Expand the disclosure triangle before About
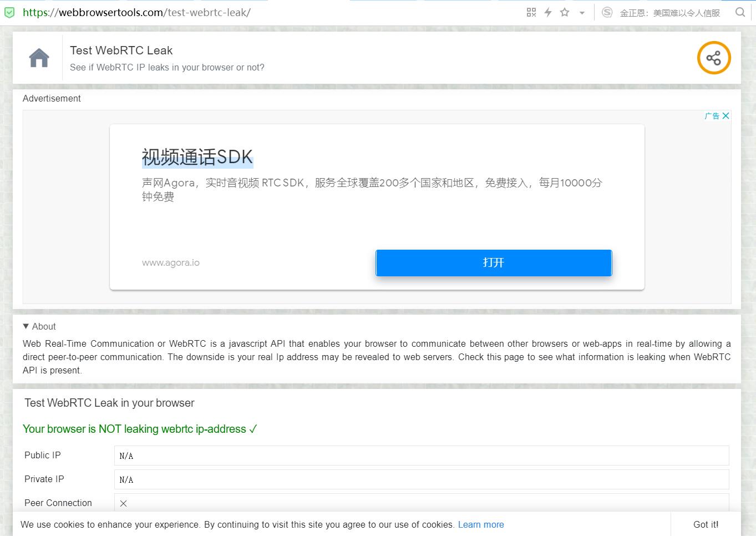Image resolution: width=756 pixels, height=536 pixels. pyautogui.click(x=25, y=326)
